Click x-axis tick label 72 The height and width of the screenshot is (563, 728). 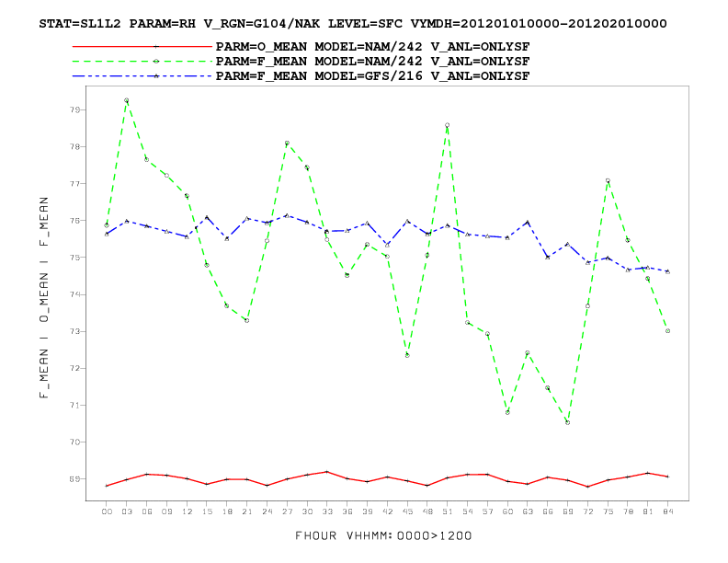tap(587, 511)
